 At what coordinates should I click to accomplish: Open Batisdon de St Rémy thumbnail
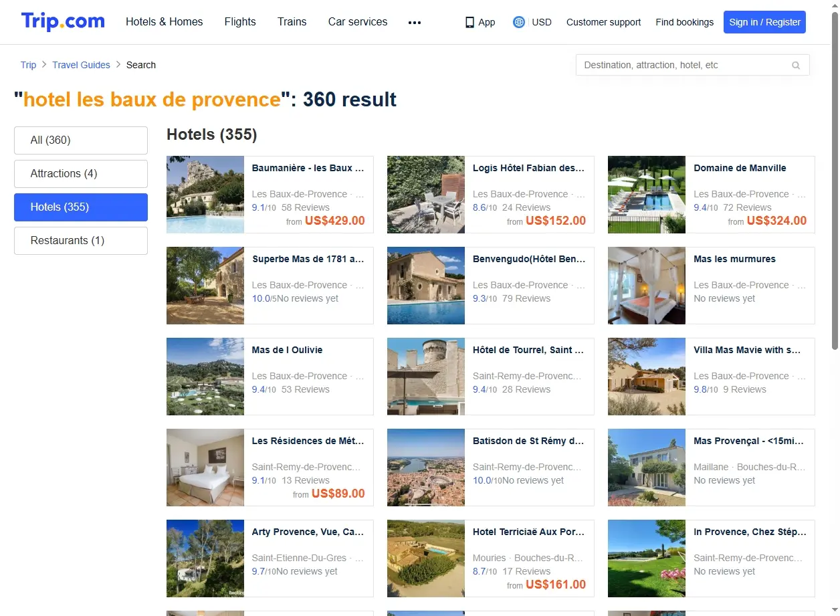426,468
